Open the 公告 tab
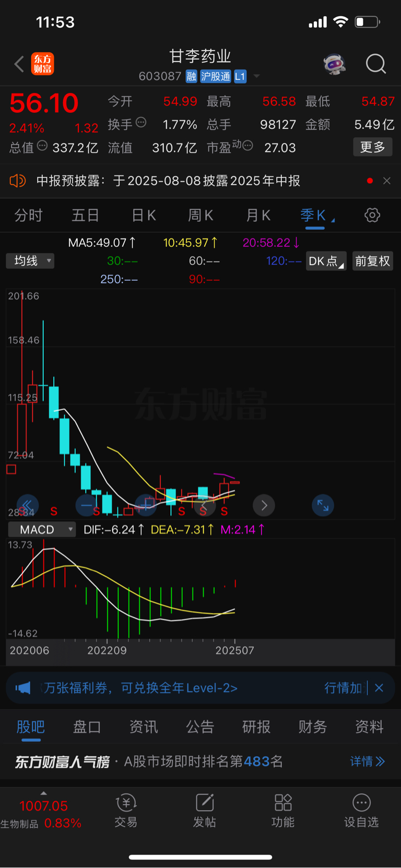The height and width of the screenshot is (868, 401). pyautogui.click(x=200, y=727)
